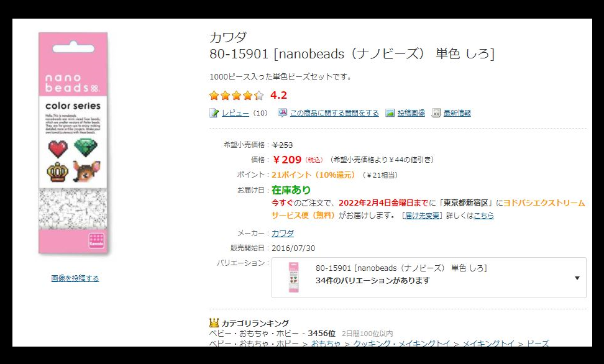Open the 最新情報 link
Viewport: 604px width, 364px height.
[457, 113]
